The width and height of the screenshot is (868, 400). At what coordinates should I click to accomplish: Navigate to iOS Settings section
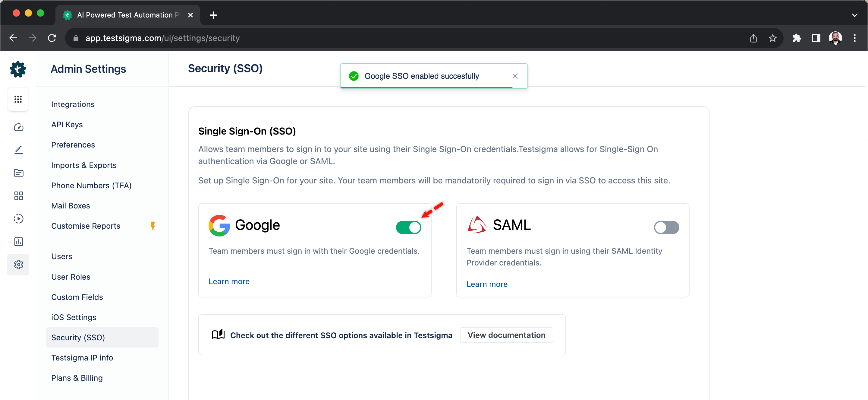[74, 317]
